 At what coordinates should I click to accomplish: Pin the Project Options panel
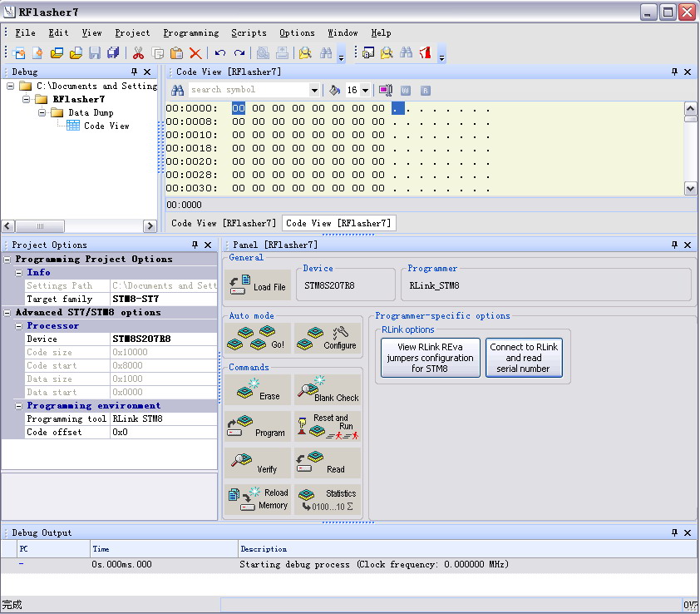195,245
